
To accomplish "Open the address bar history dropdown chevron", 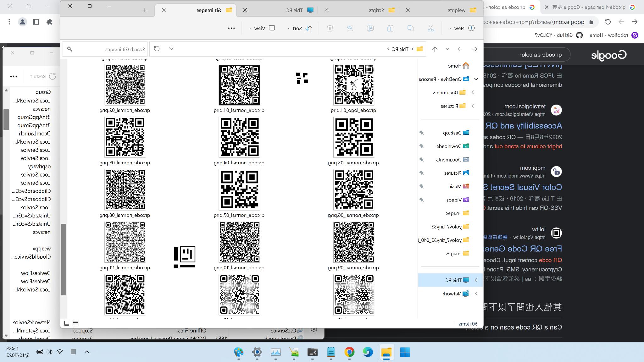I will point(171,48).
